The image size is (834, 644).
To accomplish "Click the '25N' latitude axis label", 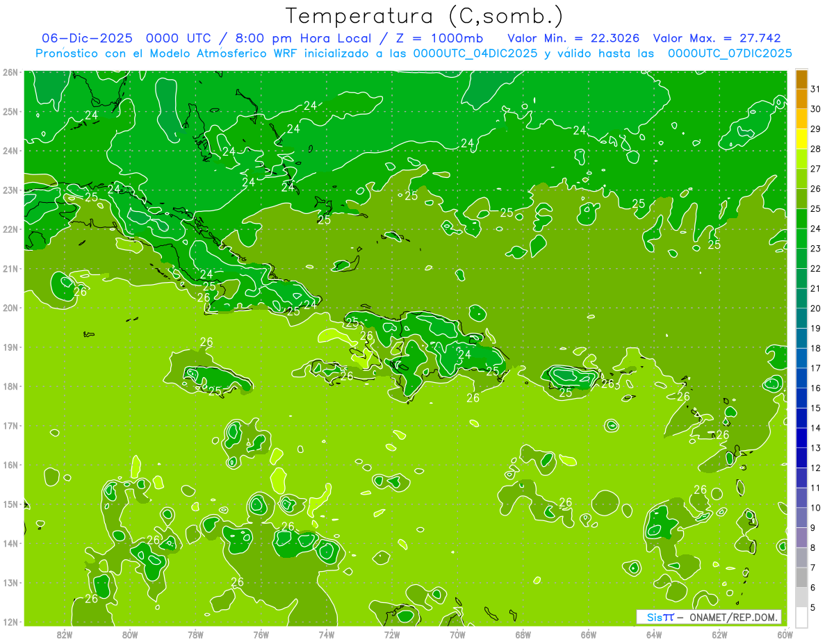I will point(10,111).
